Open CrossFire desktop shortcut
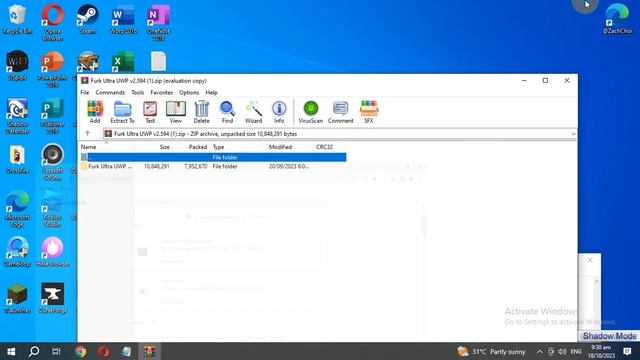The image size is (640, 360). 17,159
